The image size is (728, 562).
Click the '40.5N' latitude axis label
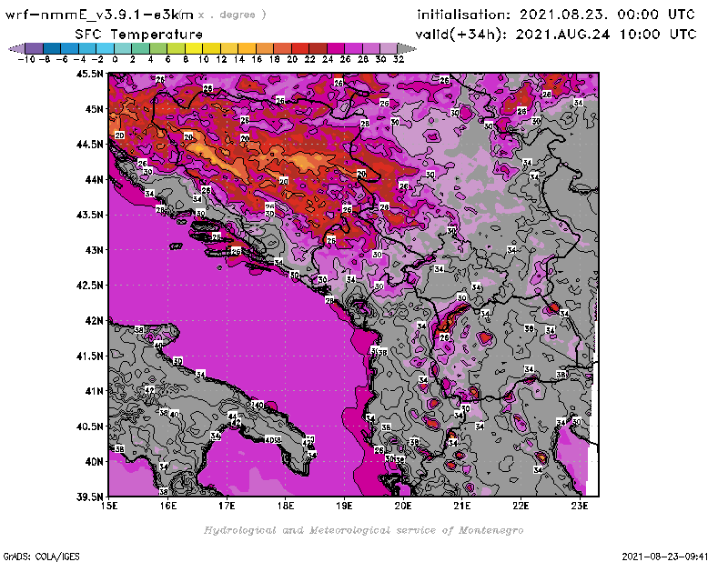[90, 427]
